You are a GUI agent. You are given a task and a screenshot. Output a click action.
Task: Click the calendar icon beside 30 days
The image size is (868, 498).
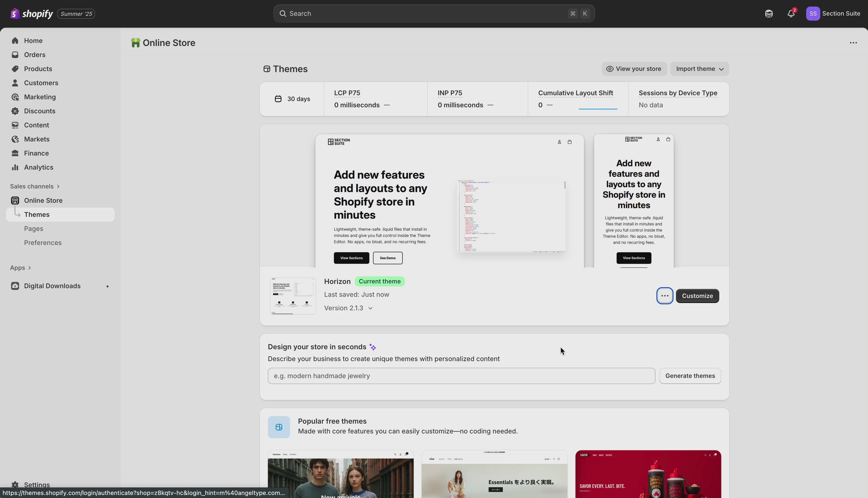[278, 99]
